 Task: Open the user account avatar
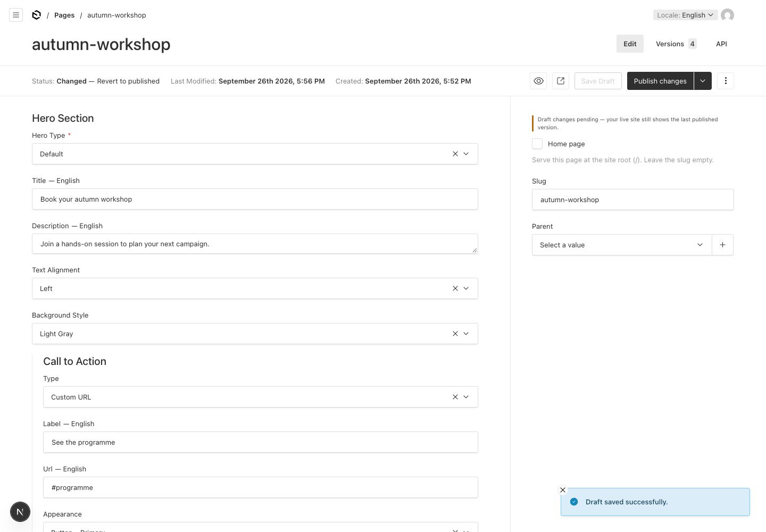727,15
